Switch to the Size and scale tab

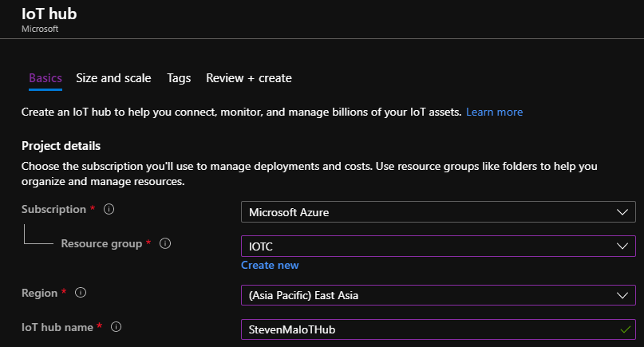pos(113,78)
